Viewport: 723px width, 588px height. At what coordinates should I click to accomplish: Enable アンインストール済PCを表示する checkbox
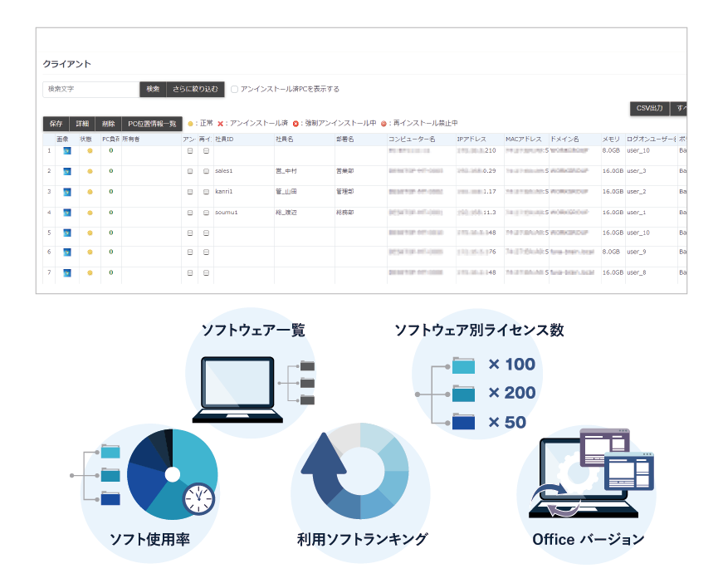pos(234,89)
